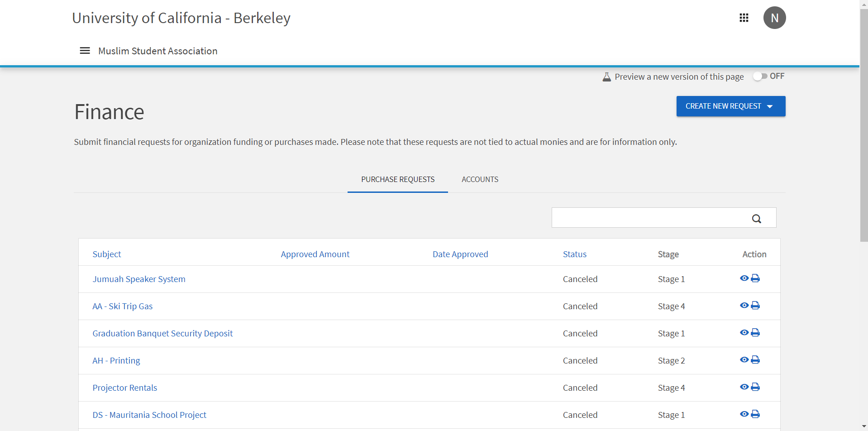Image resolution: width=868 pixels, height=431 pixels.
Task: View the Jumuah Speaker System request
Action: click(x=744, y=278)
